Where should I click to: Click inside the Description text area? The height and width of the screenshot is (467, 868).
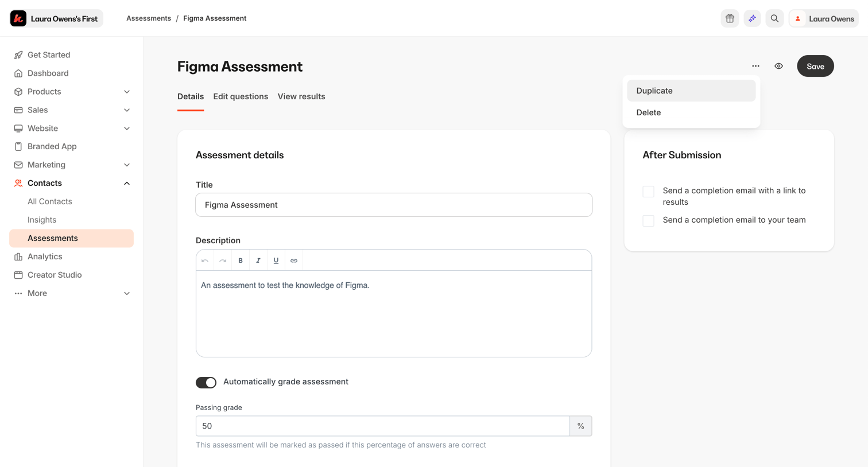coord(394,314)
